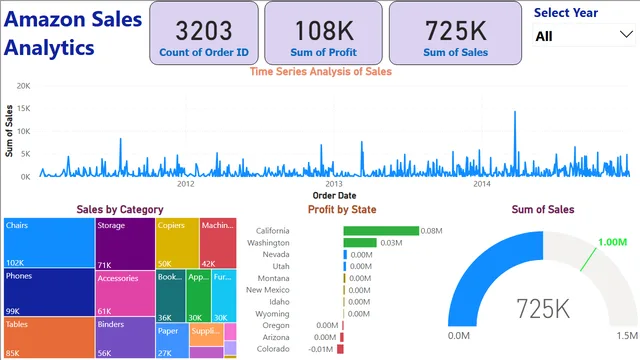Select the Paper 27K treemap tile
Image resolution: width=640 pixels, height=360 pixels.
pos(172,341)
